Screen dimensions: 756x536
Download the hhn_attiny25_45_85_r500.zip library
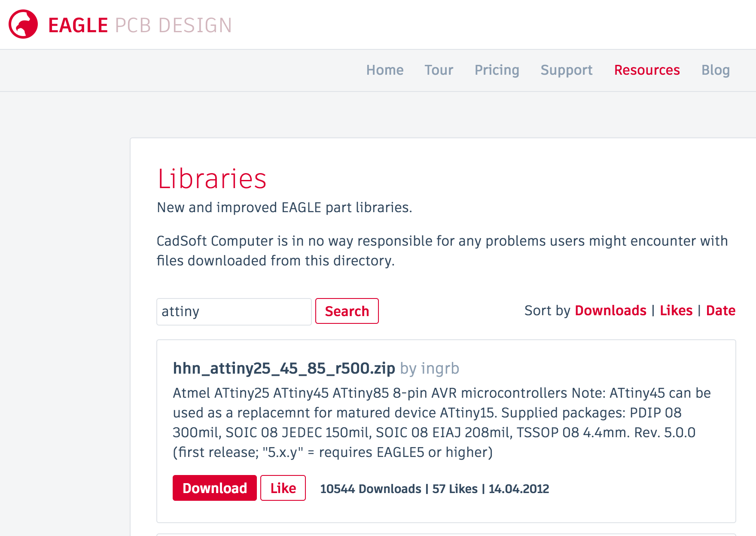tap(214, 488)
